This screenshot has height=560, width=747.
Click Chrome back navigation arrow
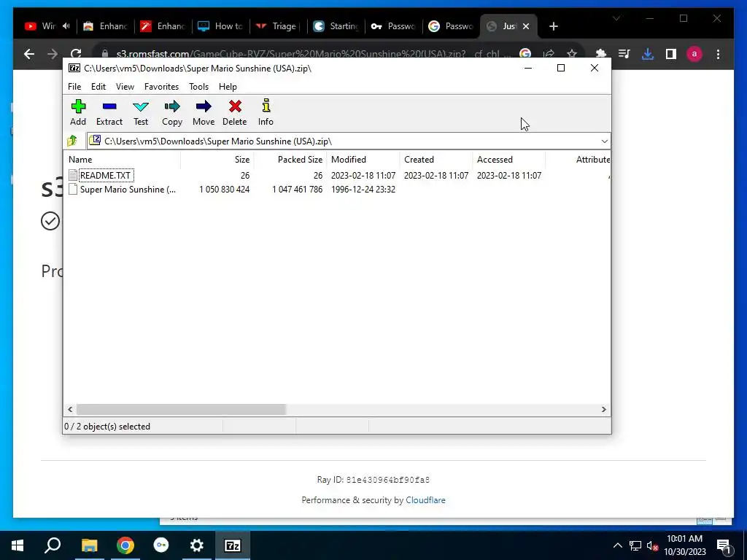(x=29, y=54)
